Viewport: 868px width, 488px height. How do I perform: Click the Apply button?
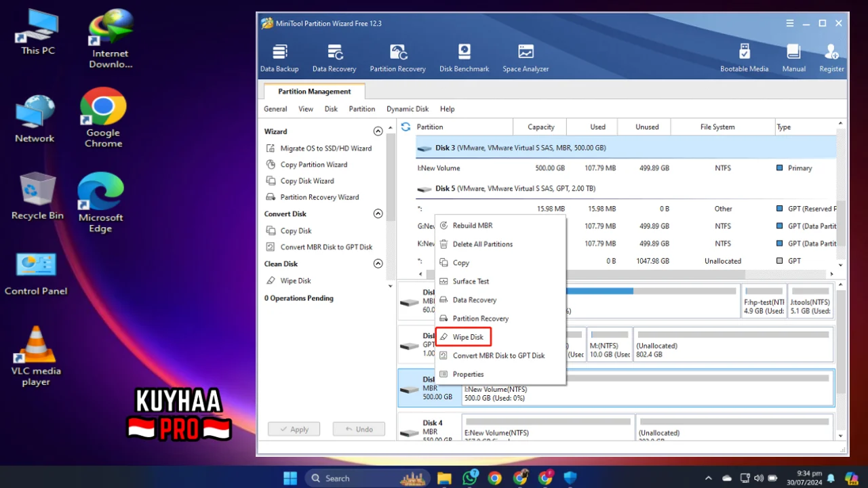(294, 429)
